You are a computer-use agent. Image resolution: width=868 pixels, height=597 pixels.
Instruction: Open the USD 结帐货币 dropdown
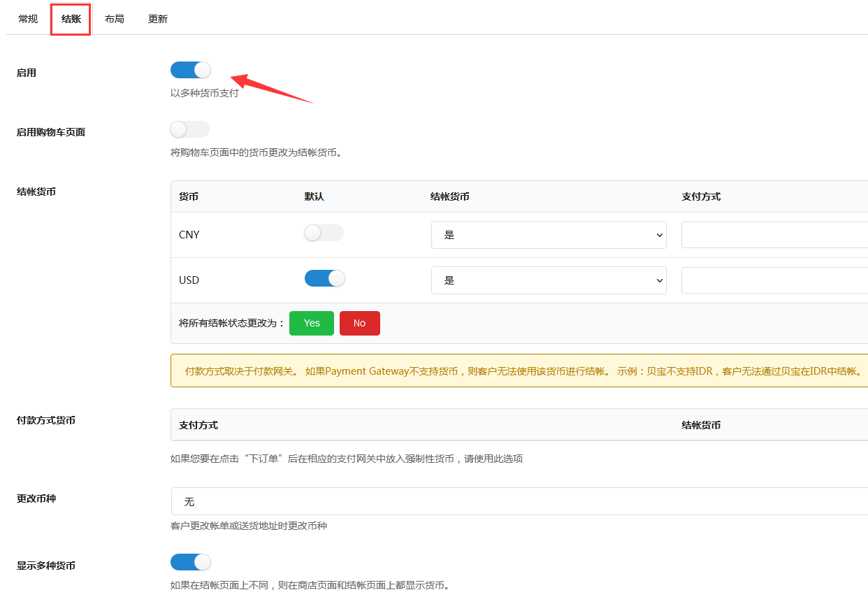pyautogui.click(x=549, y=280)
